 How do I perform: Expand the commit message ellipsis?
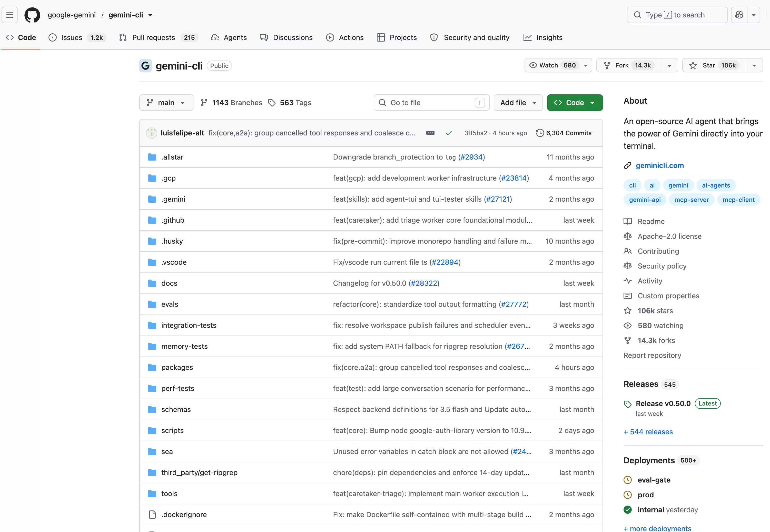pyautogui.click(x=430, y=133)
